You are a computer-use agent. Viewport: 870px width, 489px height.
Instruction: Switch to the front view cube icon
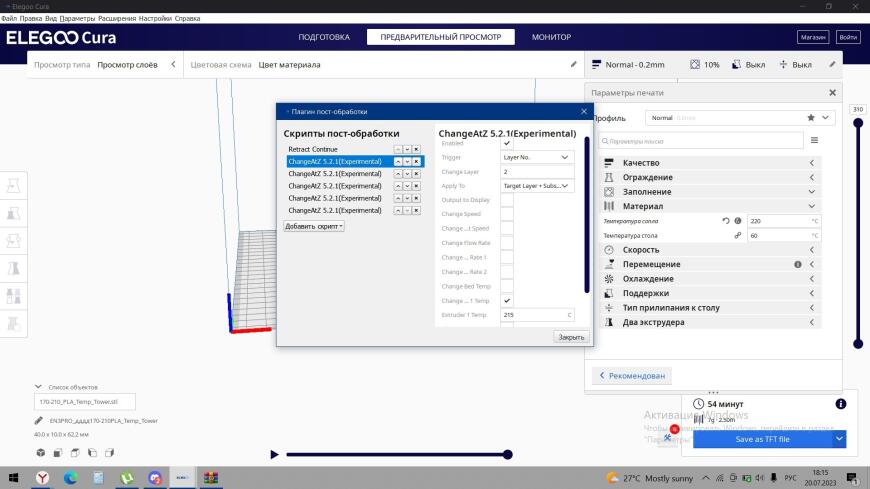point(58,453)
